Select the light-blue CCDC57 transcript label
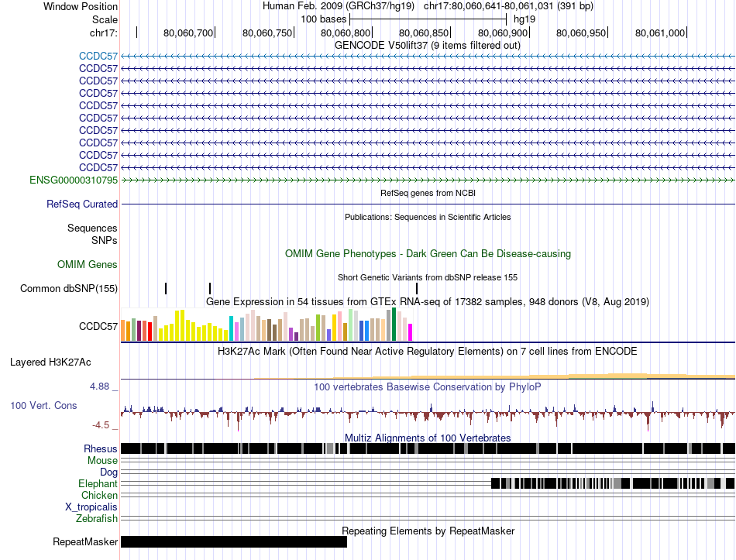Image resolution: width=736 pixels, height=560 pixels. coord(98,57)
